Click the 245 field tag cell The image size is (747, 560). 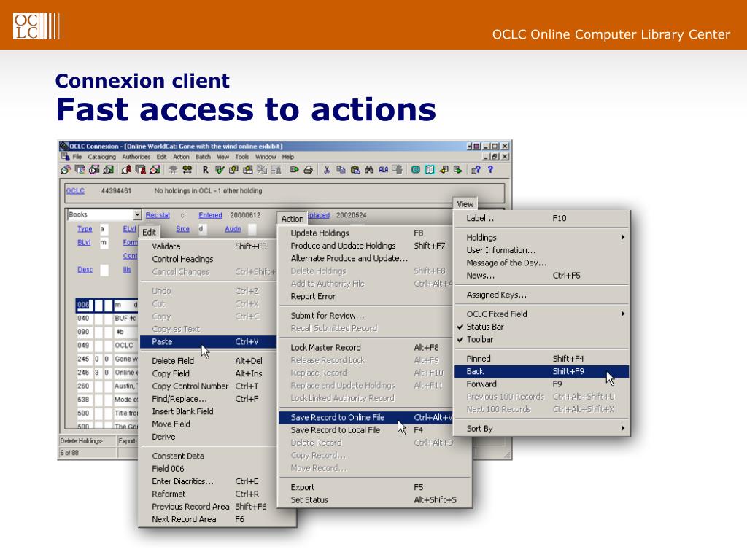tap(83, 359)
